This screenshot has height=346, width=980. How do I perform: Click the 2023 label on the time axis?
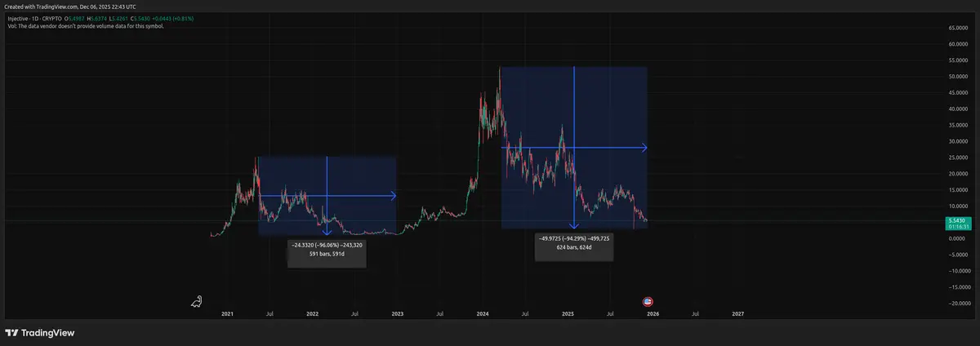(x=398, y=313)
